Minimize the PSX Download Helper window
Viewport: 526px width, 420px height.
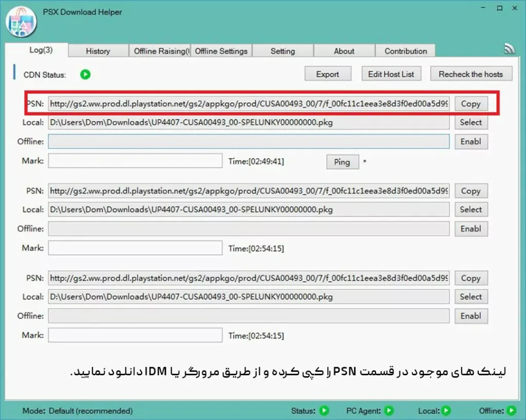483,8
